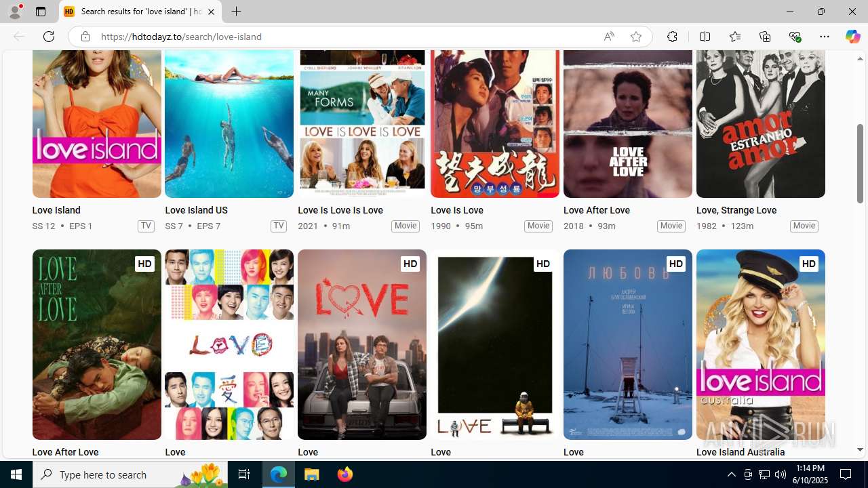This screenshot has width=868, height=488.
Task: Show hidden system tray icons
Action: (x=731, y=474)
